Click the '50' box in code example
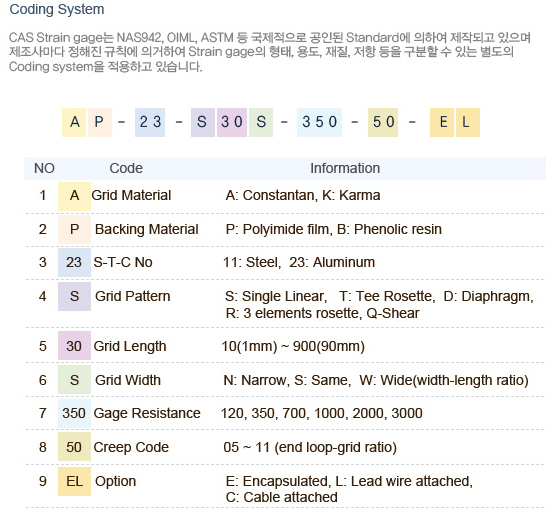Viewport: 555px width, 532px height. [x=383, y=122]
